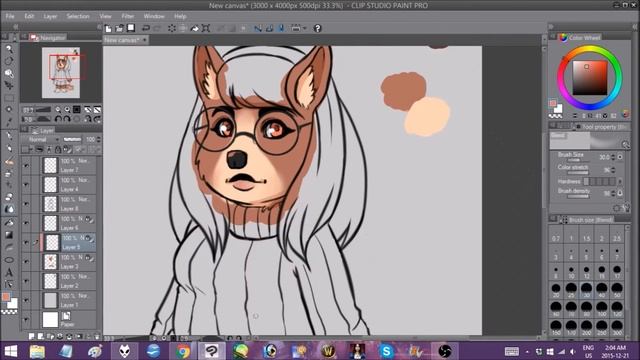Screen dimensions: 640x360
Task: Select the Gradient tool
Action: 9,235
